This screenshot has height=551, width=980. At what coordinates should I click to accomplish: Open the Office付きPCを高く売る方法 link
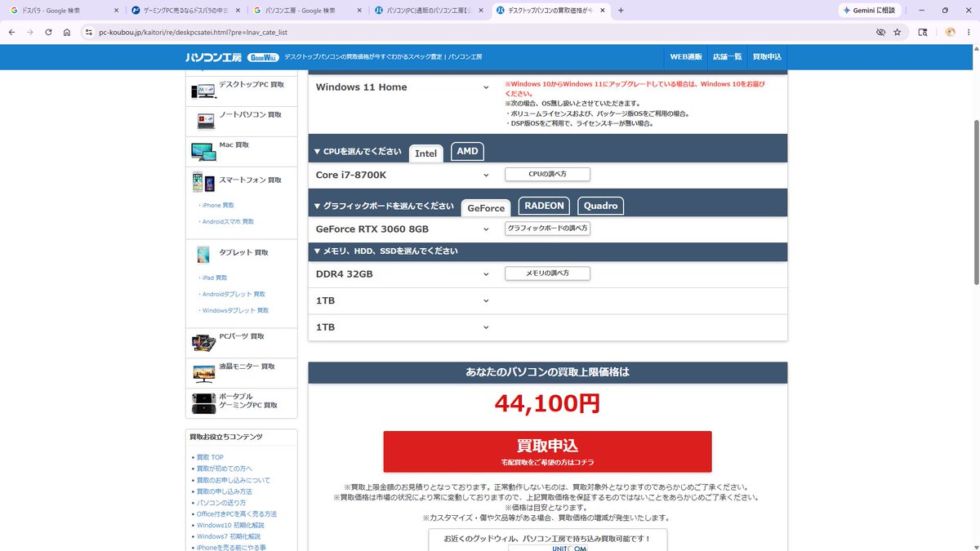pyautogui.click(x=237, y=514)
